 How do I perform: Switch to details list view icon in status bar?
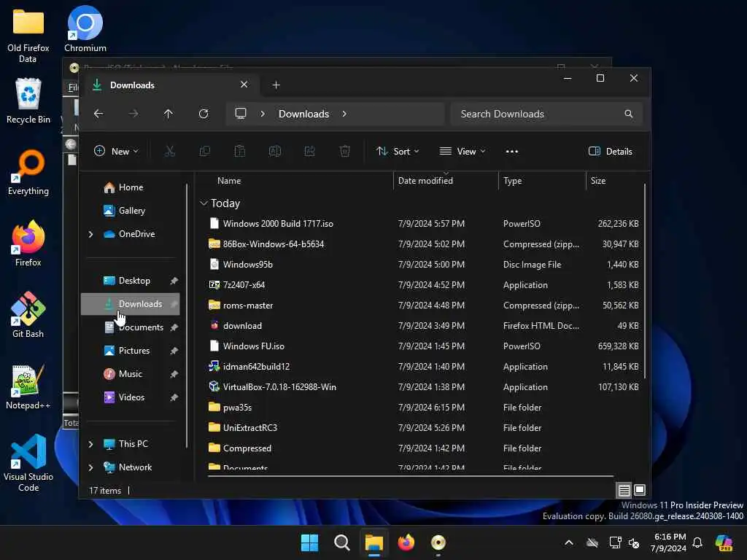(624, 490)
